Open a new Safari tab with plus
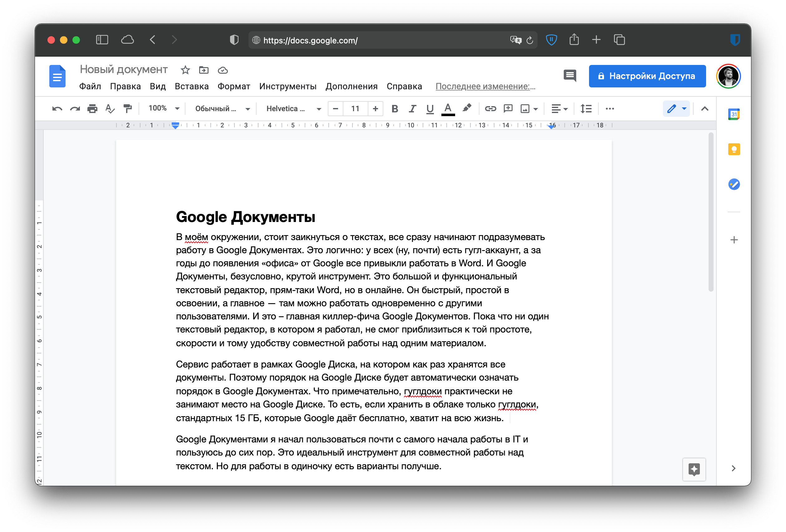The image size is (786, 532). pyautogui.click(x=596, y=40)
